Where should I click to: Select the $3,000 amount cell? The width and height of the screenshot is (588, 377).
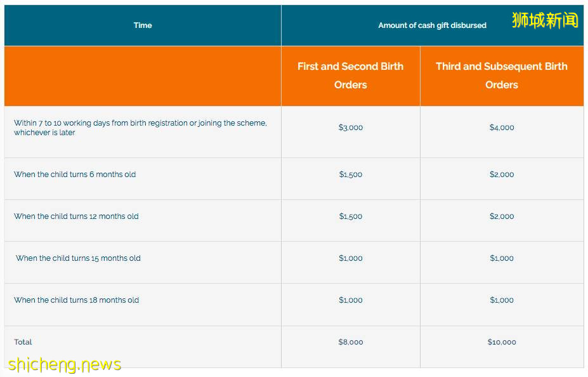[x=351, y=128]
